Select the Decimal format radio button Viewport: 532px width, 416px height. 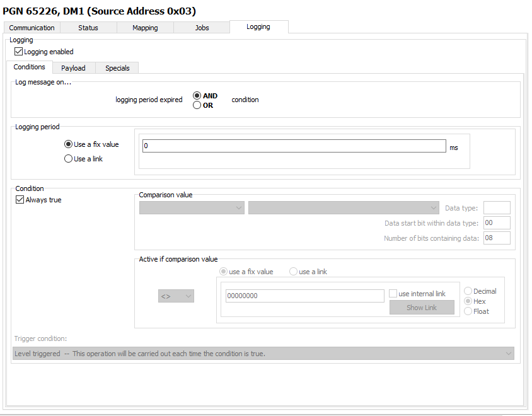coord(468,291)
